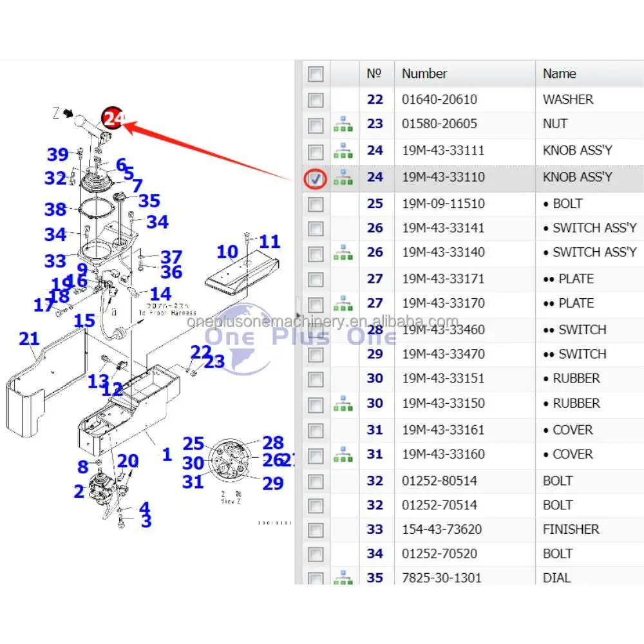Click callout number 10 on the diagram
The height and width of the screenshot is (644, 644).
tap(227, 252)
